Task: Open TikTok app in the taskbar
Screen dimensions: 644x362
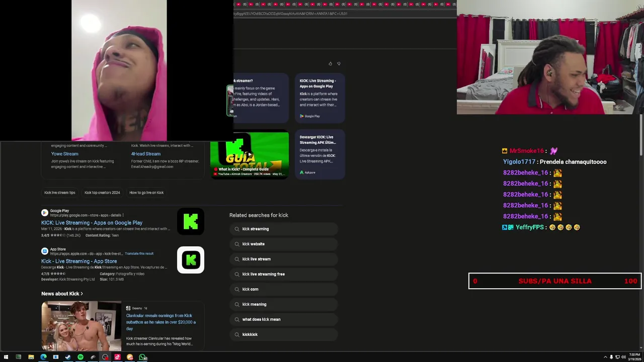Action: point(117,357)
